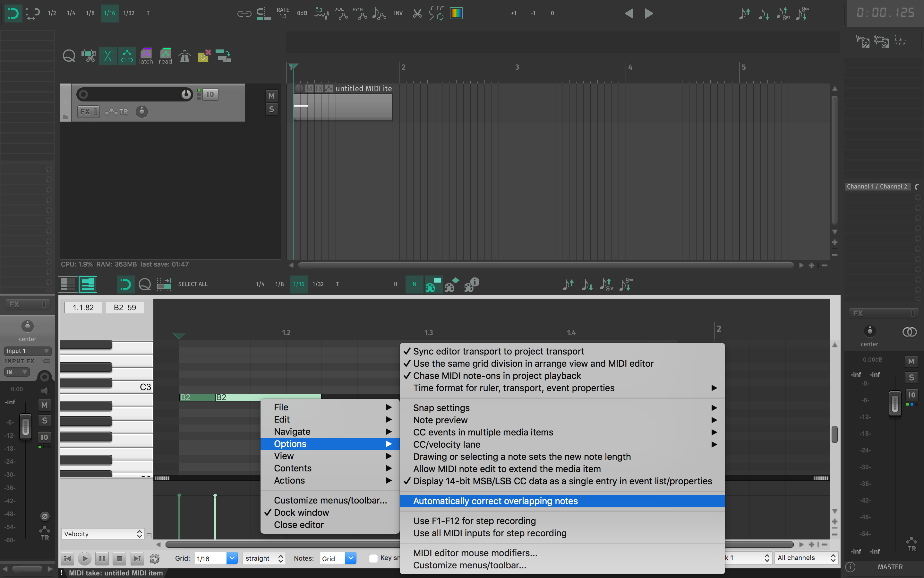Toggle Dock window option

tap(330, 512)
